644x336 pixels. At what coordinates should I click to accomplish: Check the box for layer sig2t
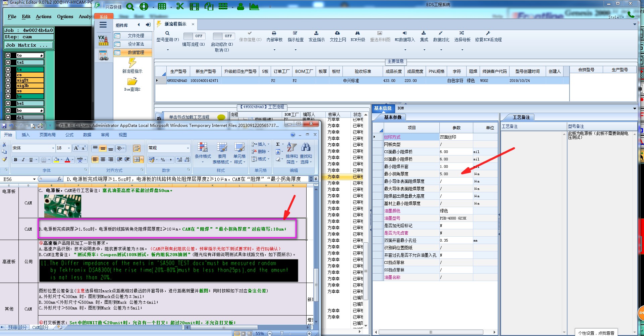(8, 80)
